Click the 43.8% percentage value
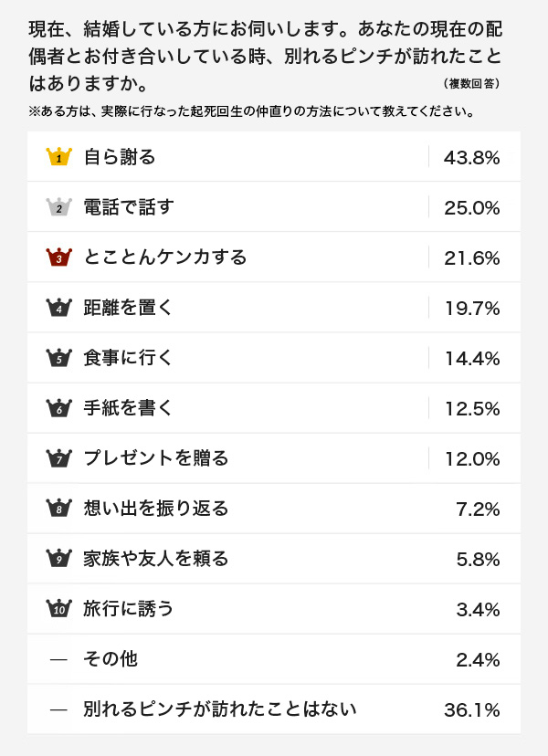 (472, 158)
